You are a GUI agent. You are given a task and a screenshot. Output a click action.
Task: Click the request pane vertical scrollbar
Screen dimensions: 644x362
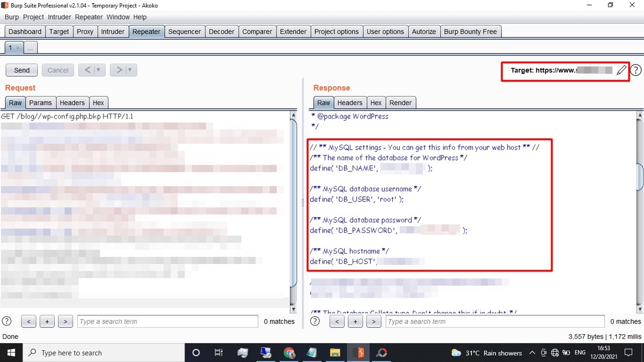[293, 211]
